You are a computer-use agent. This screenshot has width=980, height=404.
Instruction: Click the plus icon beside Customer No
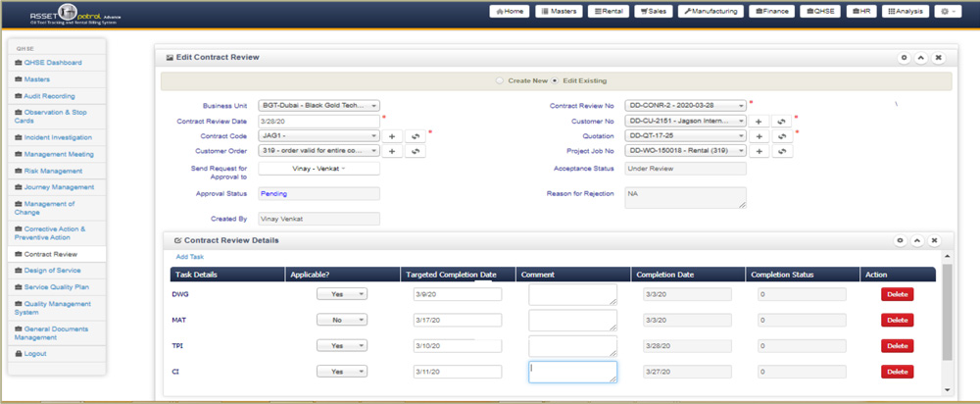pos(759,121)
